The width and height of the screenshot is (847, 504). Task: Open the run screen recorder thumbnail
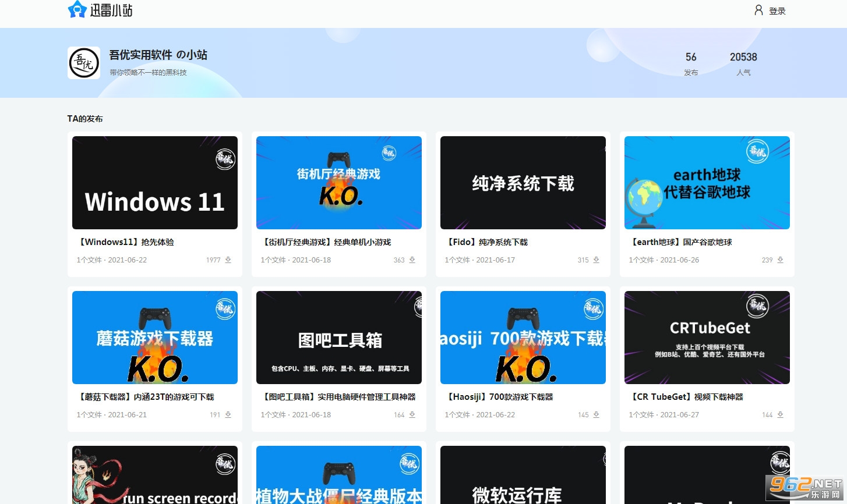point(155,475)
